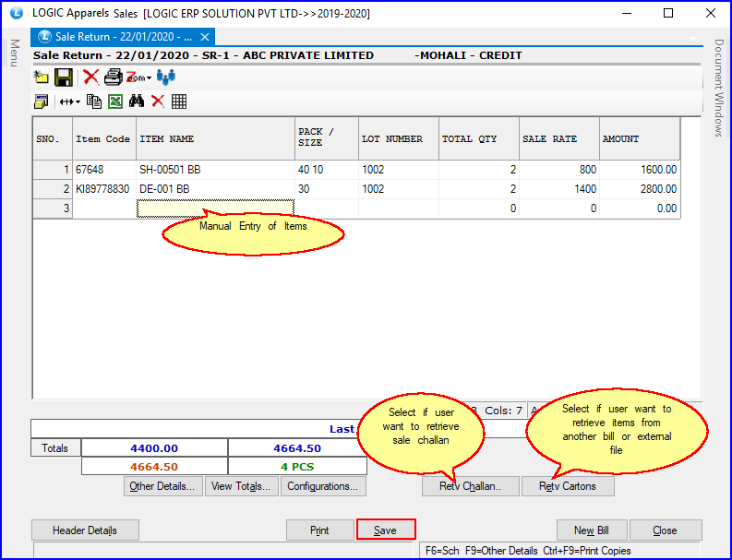732x560 pixels.
Task: Select item name DE-001 BB
Action: (215, 189)
